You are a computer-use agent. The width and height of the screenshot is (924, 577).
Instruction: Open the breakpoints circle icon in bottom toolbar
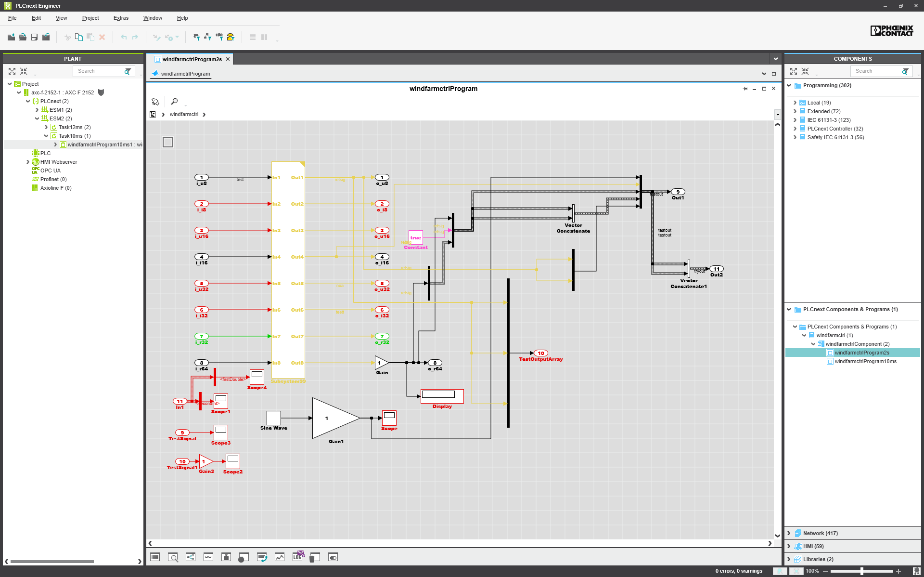pos(244,557)
